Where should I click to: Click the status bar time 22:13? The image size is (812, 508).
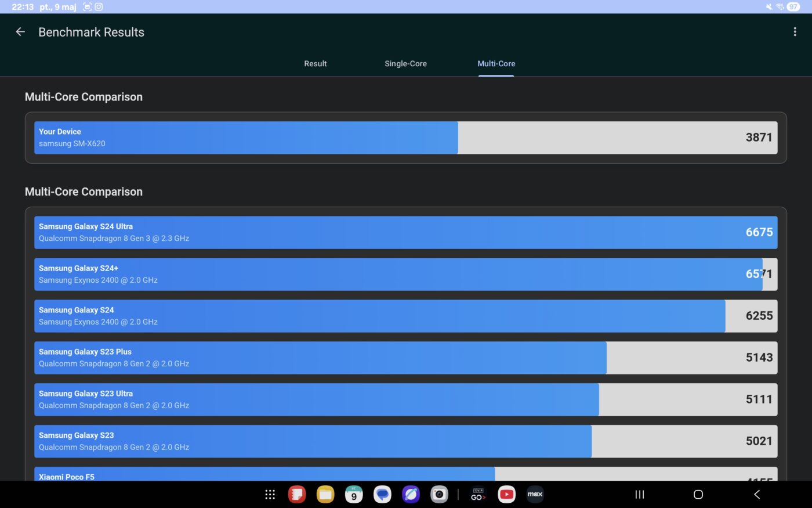pyautogui.click(x=23, y=7)
